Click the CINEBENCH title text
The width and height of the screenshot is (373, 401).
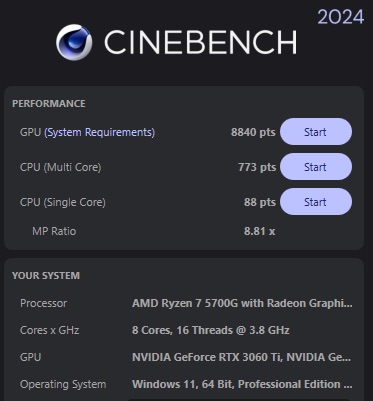click(200, 42)
